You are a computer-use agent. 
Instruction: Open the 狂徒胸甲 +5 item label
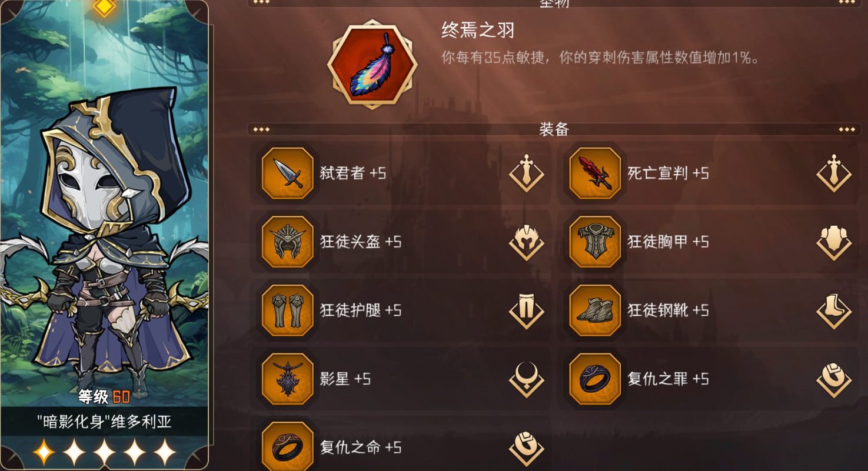click(x=668, y=242)
